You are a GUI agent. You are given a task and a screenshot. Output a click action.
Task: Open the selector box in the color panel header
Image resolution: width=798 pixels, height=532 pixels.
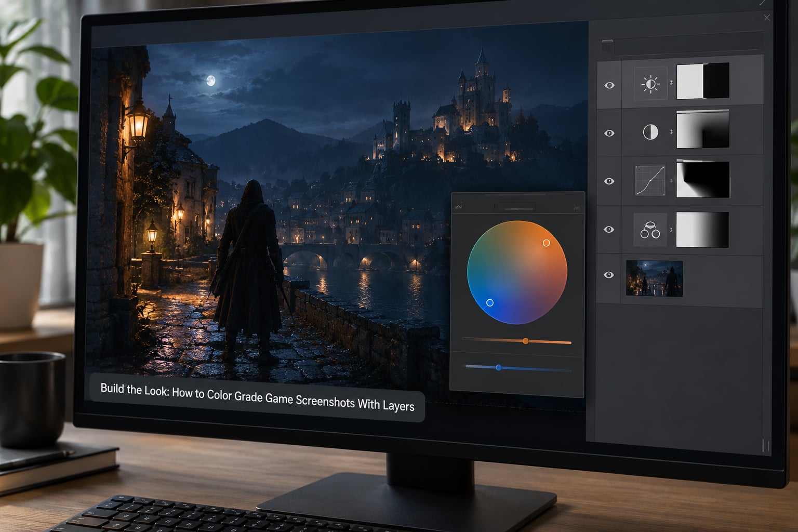[x=514, y=207]
